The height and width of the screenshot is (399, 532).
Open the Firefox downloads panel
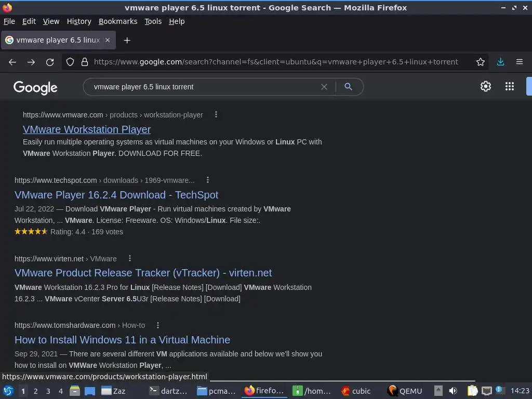pos(500,62)
